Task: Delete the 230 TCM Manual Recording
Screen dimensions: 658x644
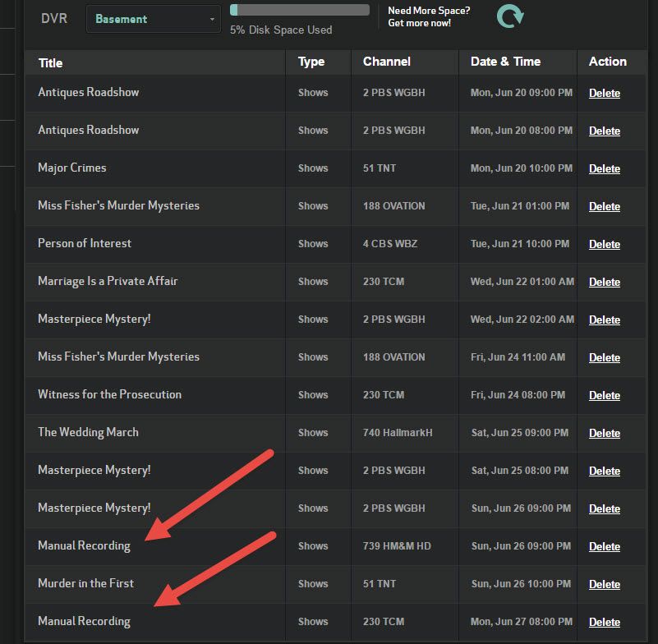Action: (x=605, y=622)
